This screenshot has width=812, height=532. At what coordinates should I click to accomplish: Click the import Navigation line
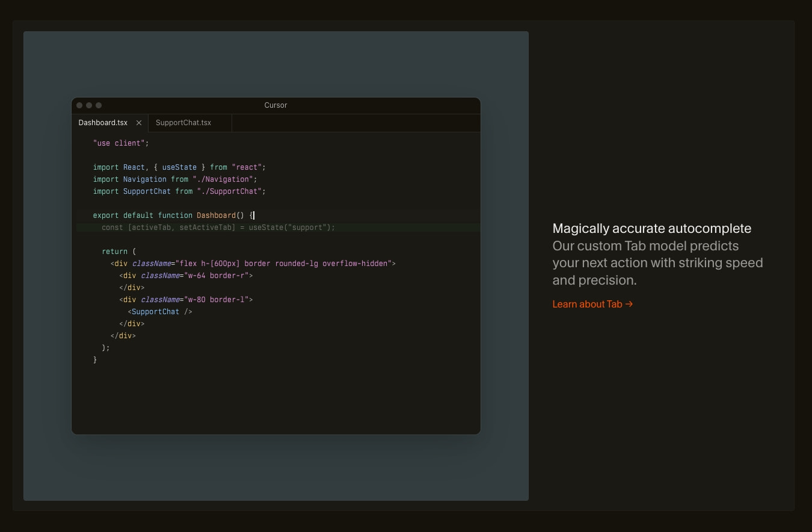tap(175, 179)
